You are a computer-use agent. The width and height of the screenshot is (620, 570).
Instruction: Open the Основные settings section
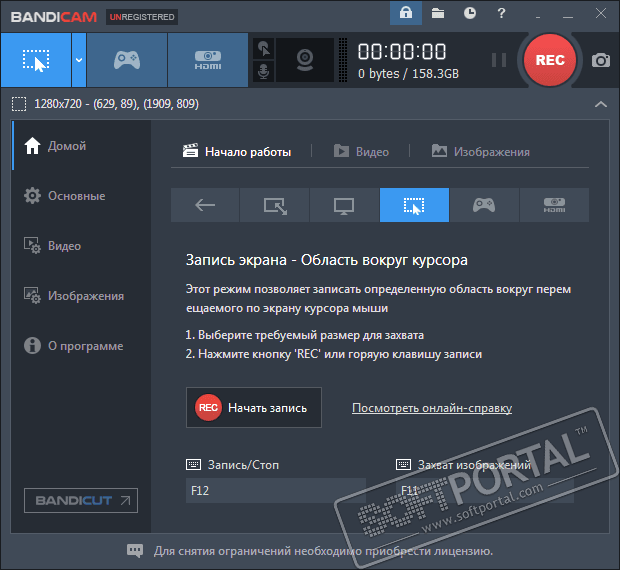coord(81,196)
